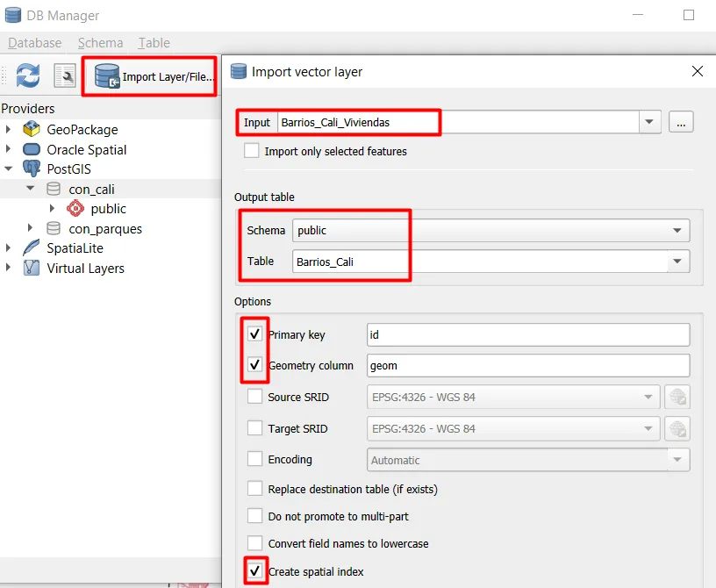
Task: Click the Virtual Layers provider icon
Action: [x=32, y=268]
